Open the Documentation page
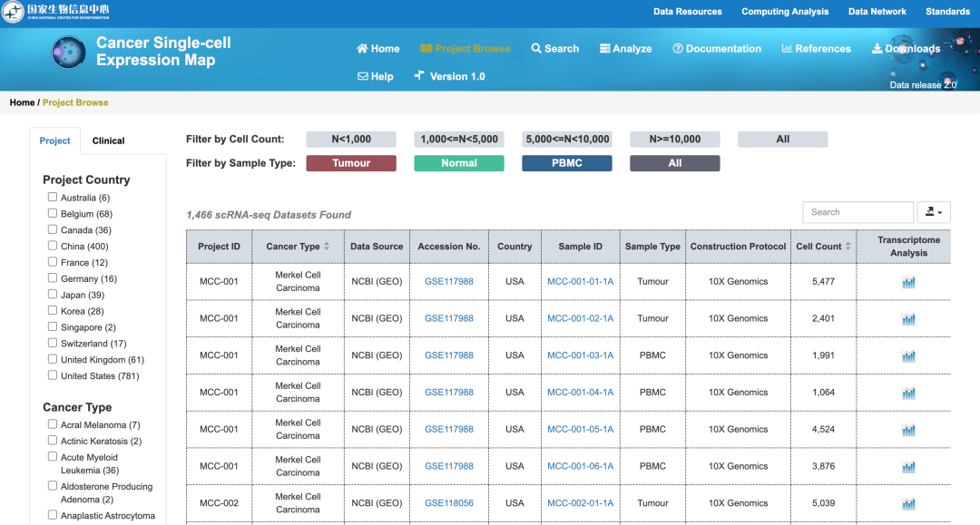This screenshot has height=525, width=980. [717, 49]
